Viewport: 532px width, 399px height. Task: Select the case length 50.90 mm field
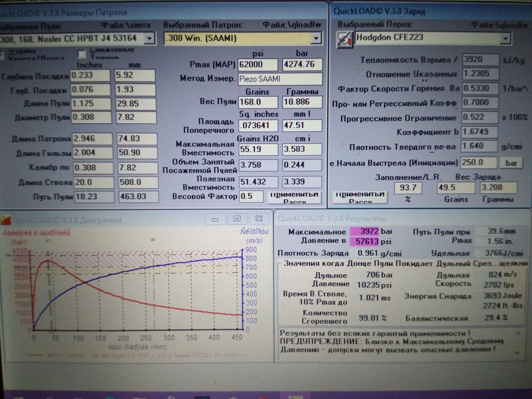pyautogui.click(x=137, y=153)
